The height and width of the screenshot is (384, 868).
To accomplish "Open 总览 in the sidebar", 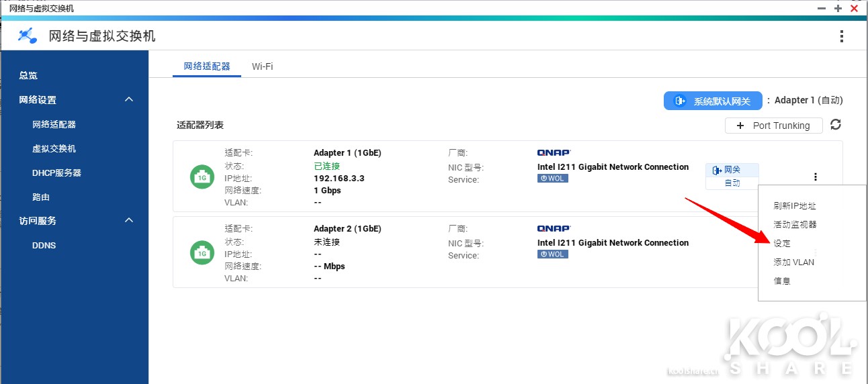I will (28, 75).
